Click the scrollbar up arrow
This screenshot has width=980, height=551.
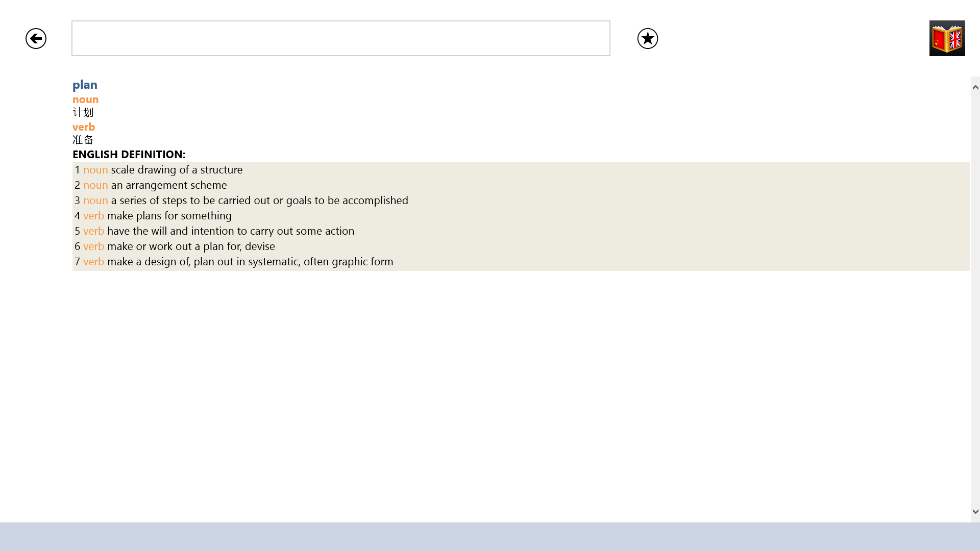974,86
